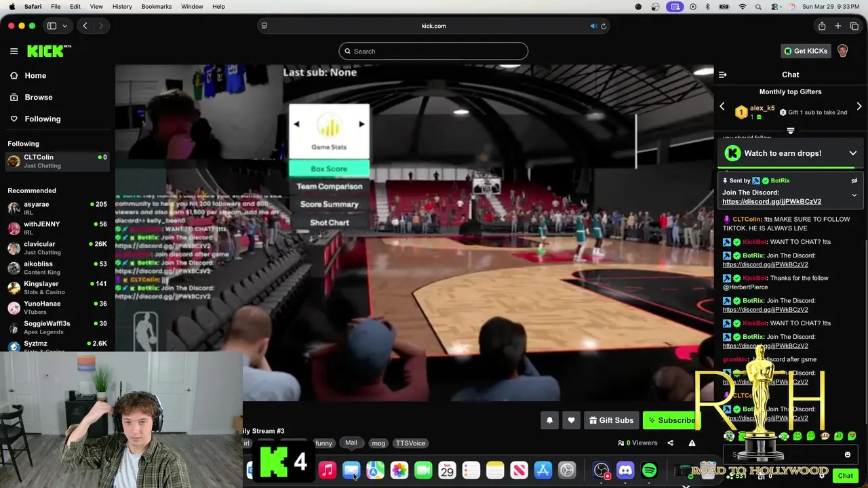Open a new Safari tab
This screenshot has height=488, width=868.
coord(837,26)
